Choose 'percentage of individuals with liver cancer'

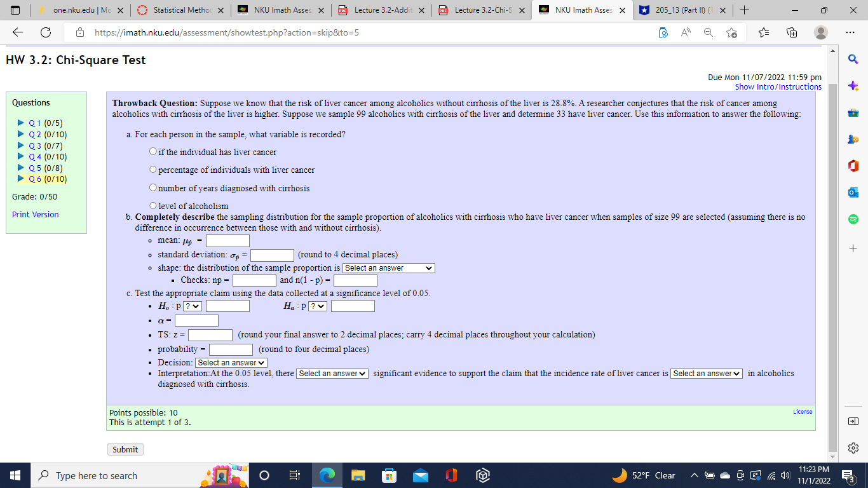(153, 169)
